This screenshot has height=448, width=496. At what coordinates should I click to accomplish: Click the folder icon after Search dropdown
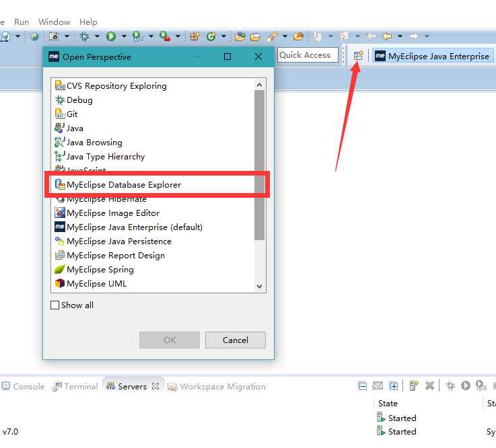(x=298, y=36)
